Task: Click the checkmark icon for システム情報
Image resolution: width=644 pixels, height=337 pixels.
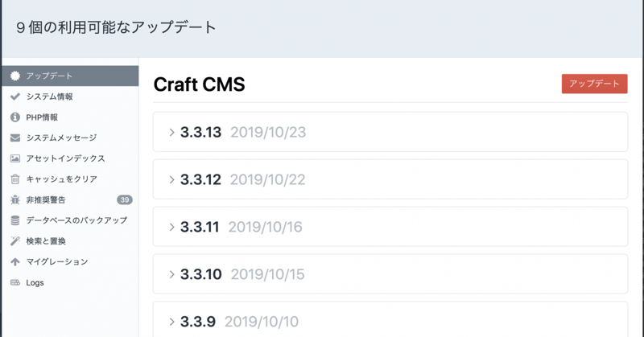Action: pos(15,97)
